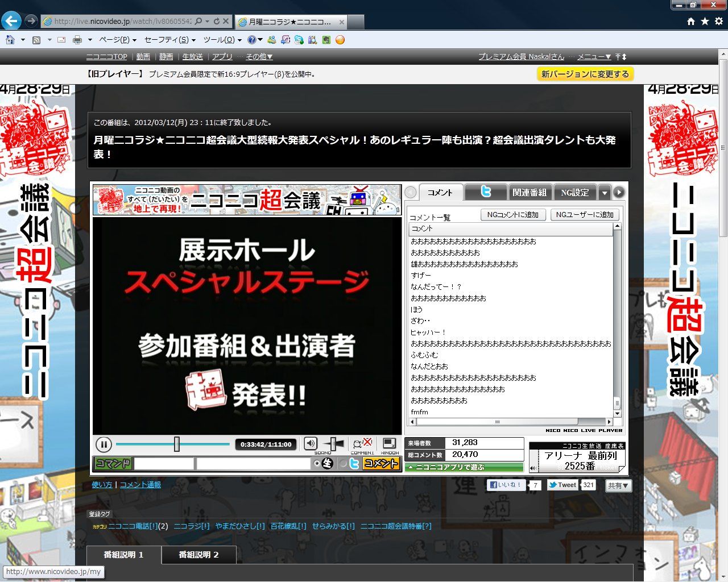Click the address bar search magnifier
This screenshot has width=728, height=582.
click(x=198, y=22)
